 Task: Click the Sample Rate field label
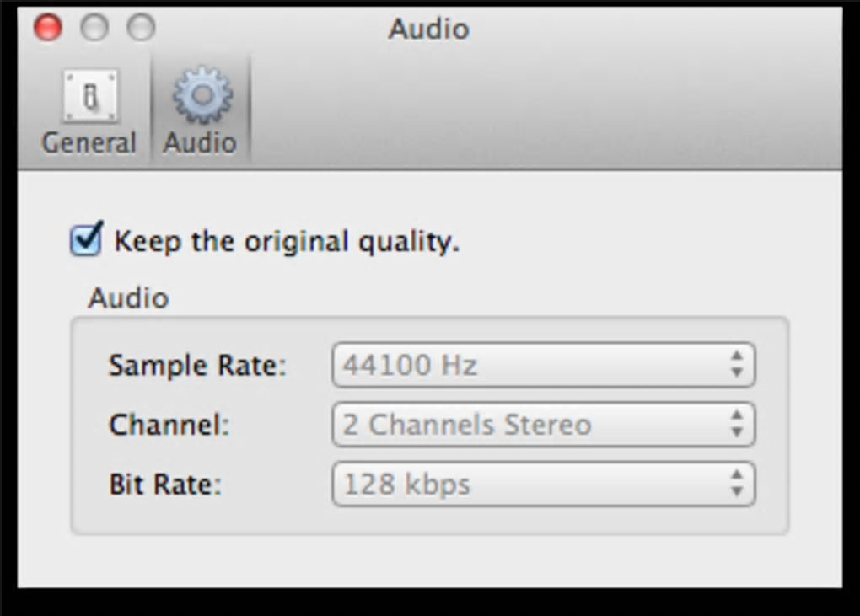click(x=197, y=366)
